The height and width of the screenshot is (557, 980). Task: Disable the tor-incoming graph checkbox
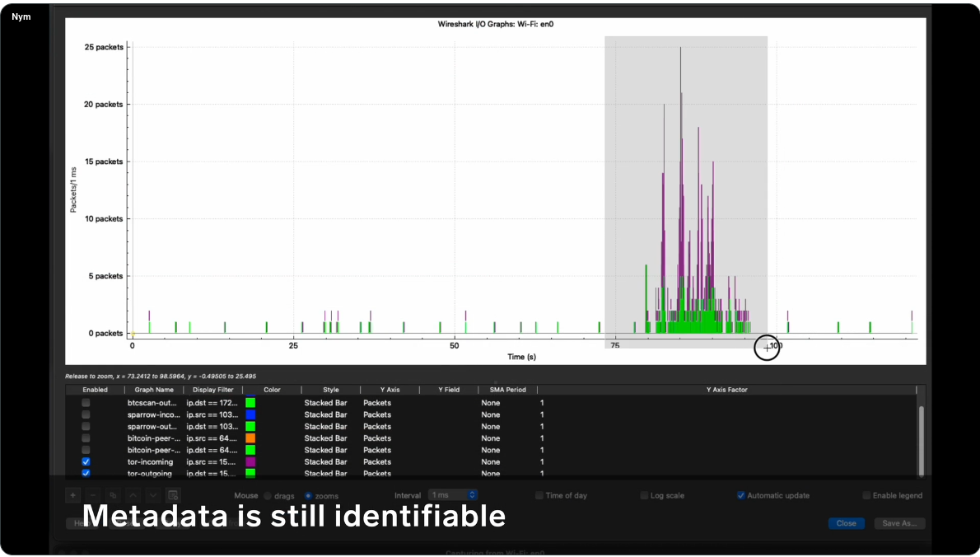(86, 462)
